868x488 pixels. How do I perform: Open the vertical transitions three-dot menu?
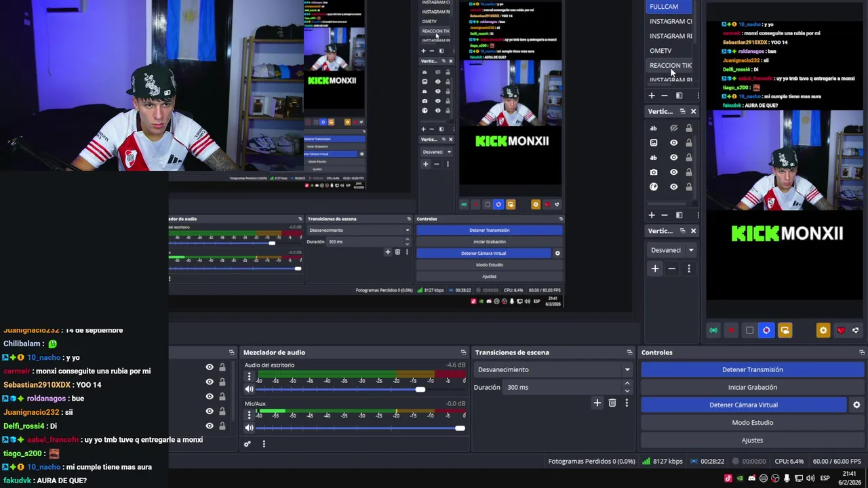[688, 268]
